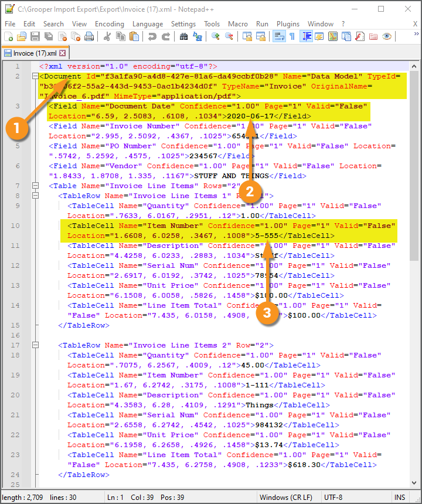Save the file with the floppy disk icon
The image size is (422, 504).
pos(35,37)
